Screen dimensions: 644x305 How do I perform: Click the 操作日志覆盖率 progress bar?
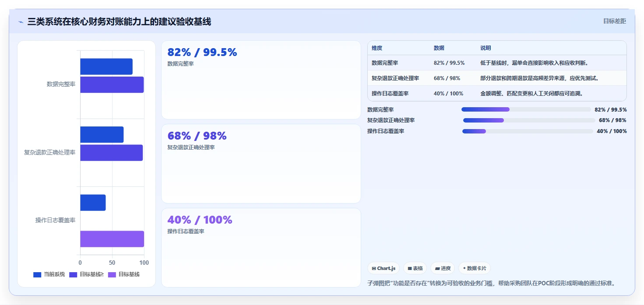coord(528,131)
